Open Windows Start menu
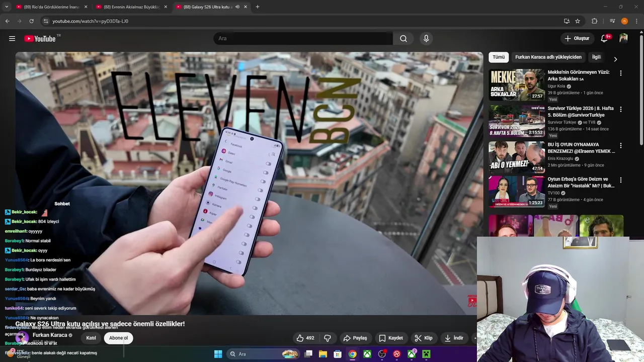The image size is (644, 362). coord(218,354)
